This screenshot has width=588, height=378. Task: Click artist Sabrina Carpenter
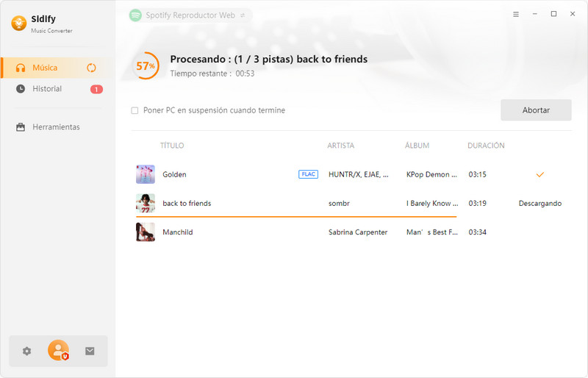tap(358, 232)
